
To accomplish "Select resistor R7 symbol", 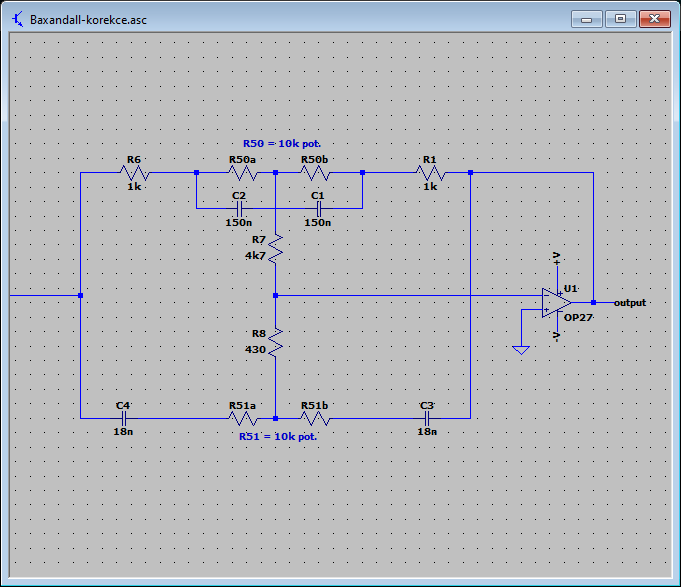I will pos(275,249).
